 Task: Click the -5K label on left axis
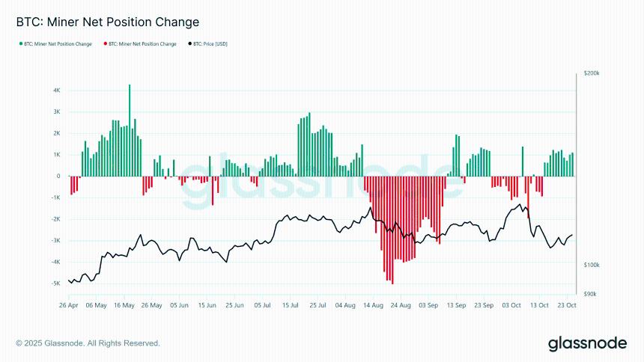coord(56,283)
